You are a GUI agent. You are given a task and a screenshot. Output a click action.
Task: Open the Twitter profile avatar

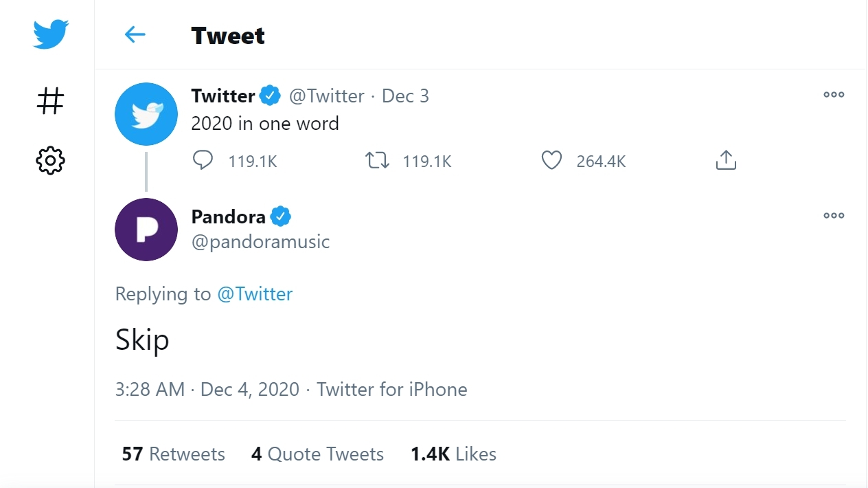coord(146,114)
